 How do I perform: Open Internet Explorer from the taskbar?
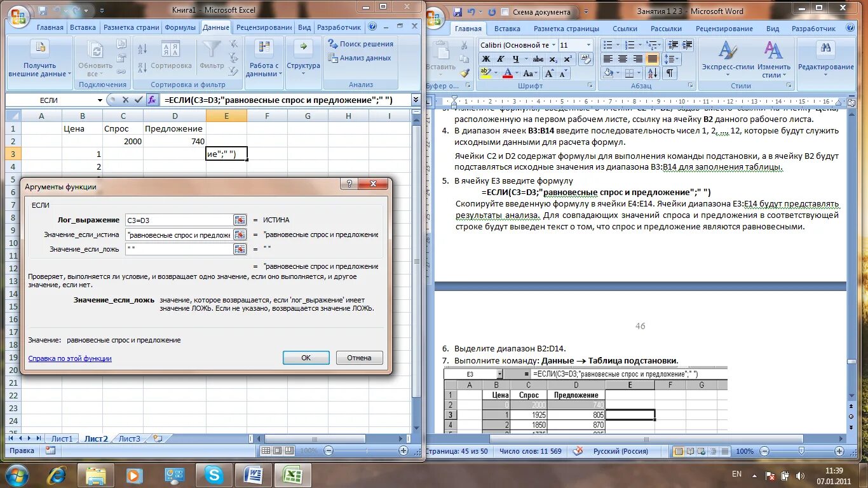[57, 475]
